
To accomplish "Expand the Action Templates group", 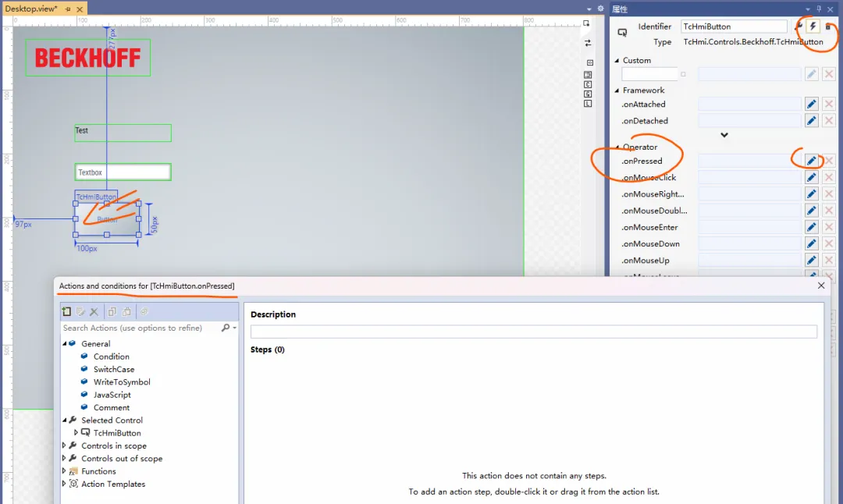I will tap(64, 484).
